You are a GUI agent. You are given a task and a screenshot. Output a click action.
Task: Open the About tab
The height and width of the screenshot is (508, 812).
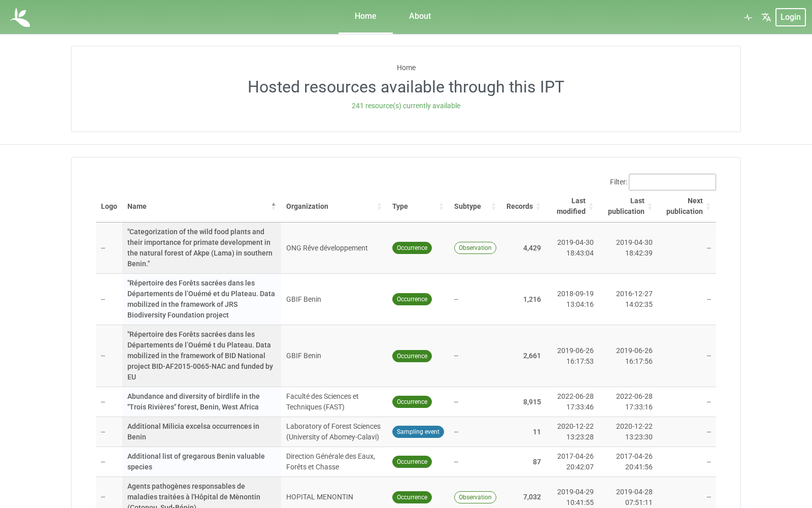coord(420,16)
